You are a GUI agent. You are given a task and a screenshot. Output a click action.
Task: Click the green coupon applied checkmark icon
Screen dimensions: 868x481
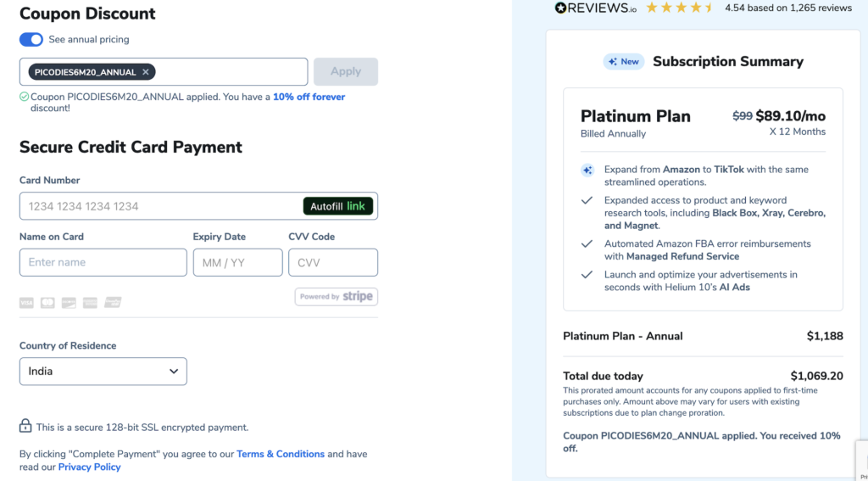pos(24,97)
